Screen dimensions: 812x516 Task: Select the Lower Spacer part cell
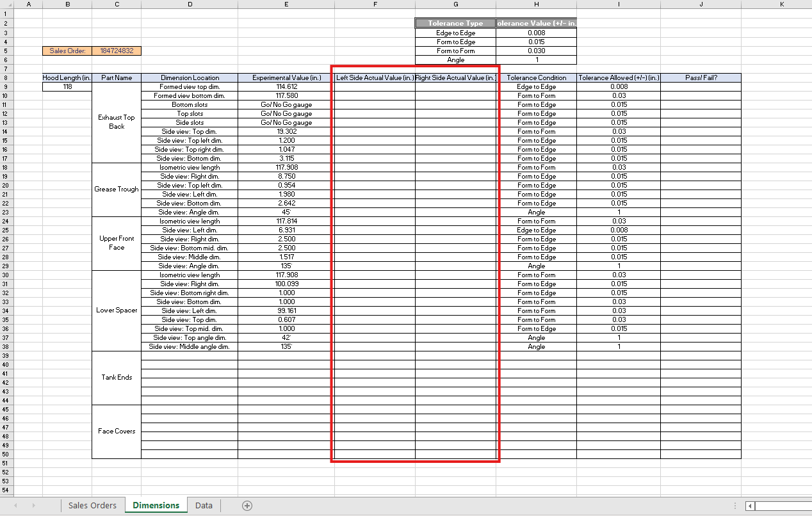point(117,310)
